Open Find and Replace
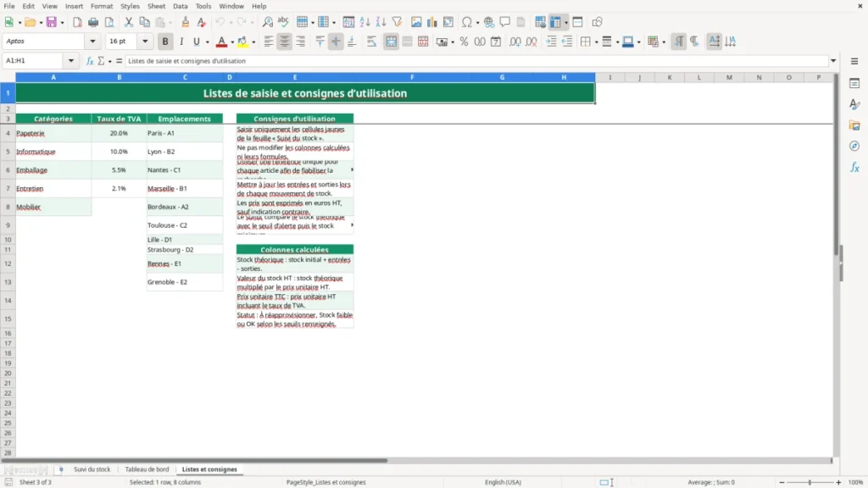Image resolution: width=868 pixels, height=488 pixels. pyautogui.click(x=267, y=22)
